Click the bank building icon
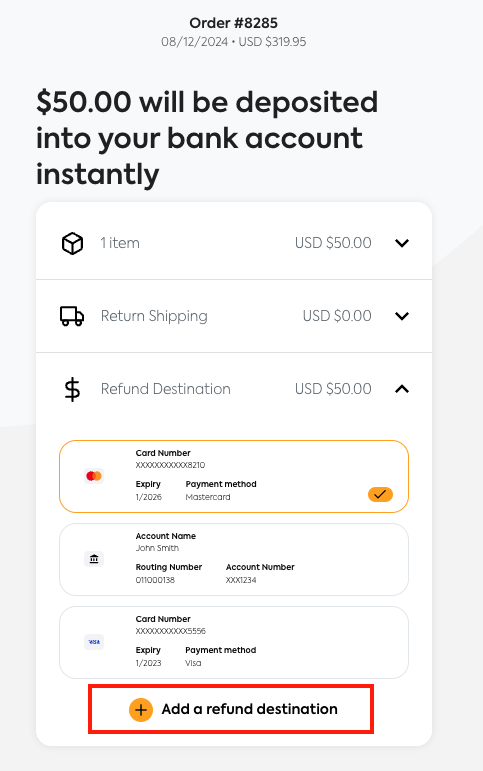 tap(94, 559)
